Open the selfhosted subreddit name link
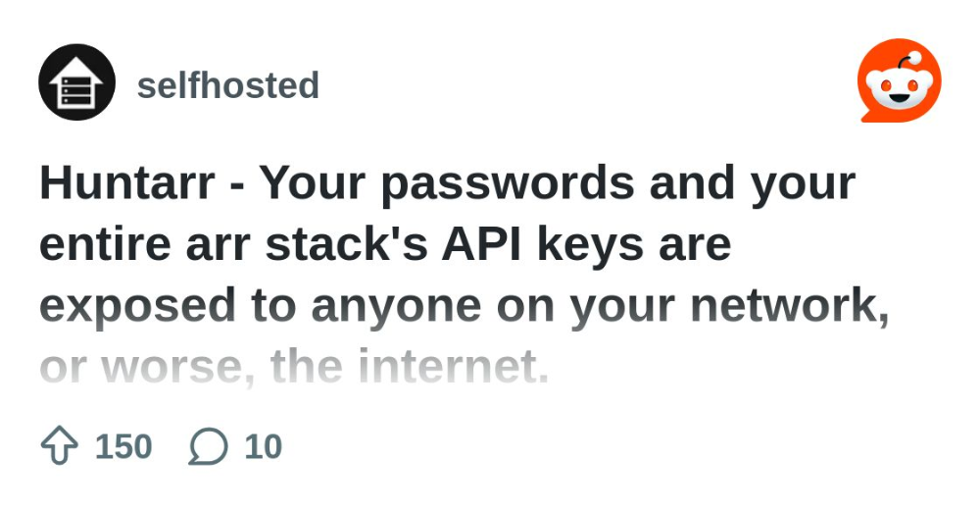Viewport: 980px width, 511px height. point(228,85)
